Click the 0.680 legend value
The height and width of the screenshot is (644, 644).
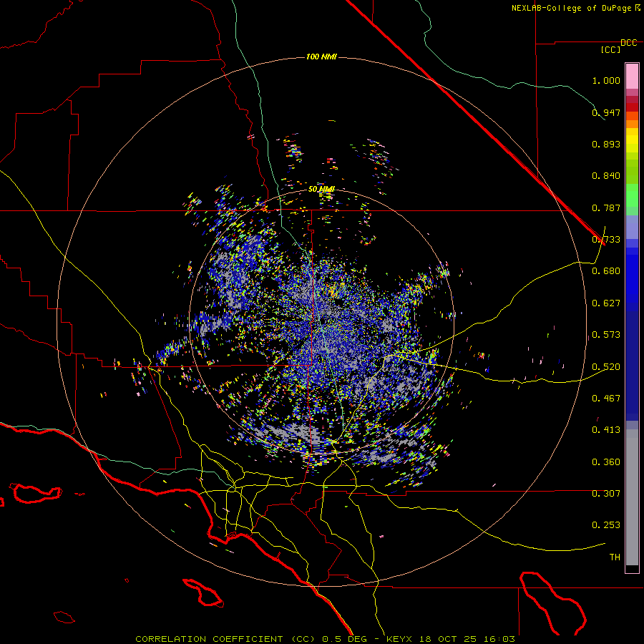[x=606, y=271]
